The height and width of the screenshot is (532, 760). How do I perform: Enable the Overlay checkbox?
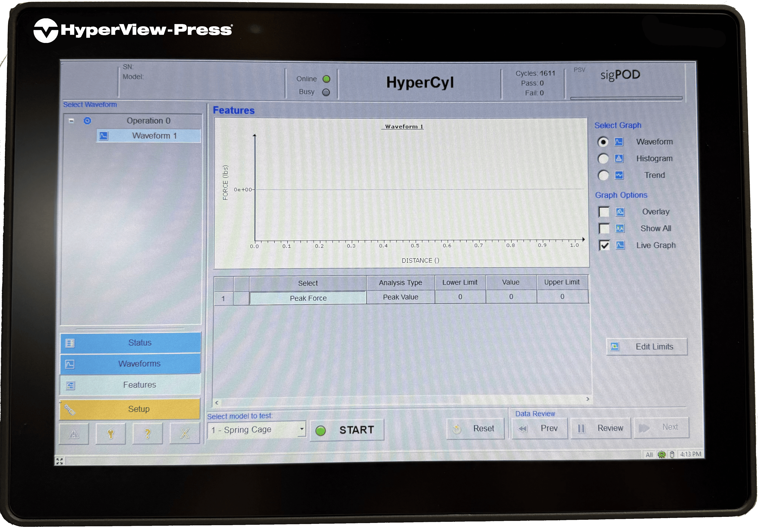tap(604, 212)
